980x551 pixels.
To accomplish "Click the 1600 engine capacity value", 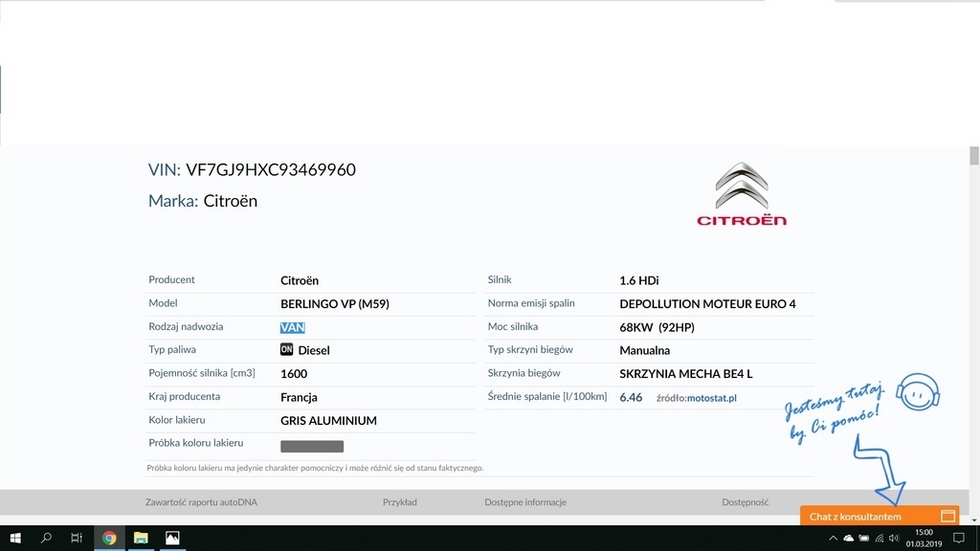I will click(x=294, y=374).
